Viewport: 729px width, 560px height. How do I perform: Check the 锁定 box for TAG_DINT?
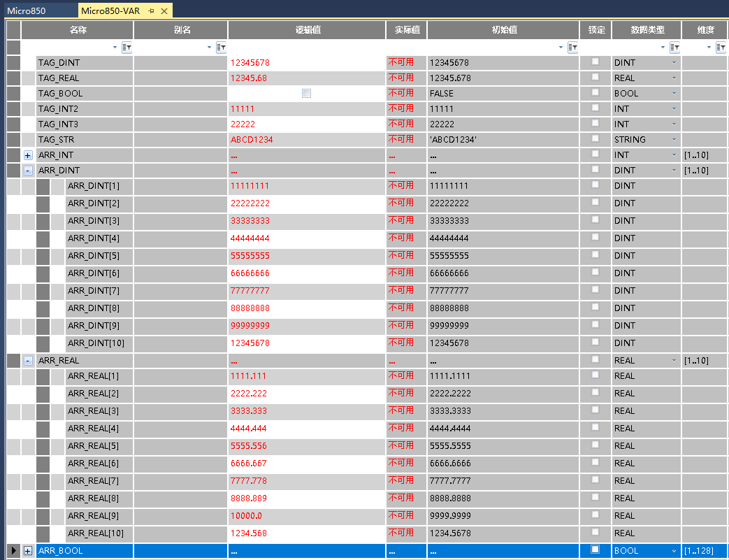(595, 62)
